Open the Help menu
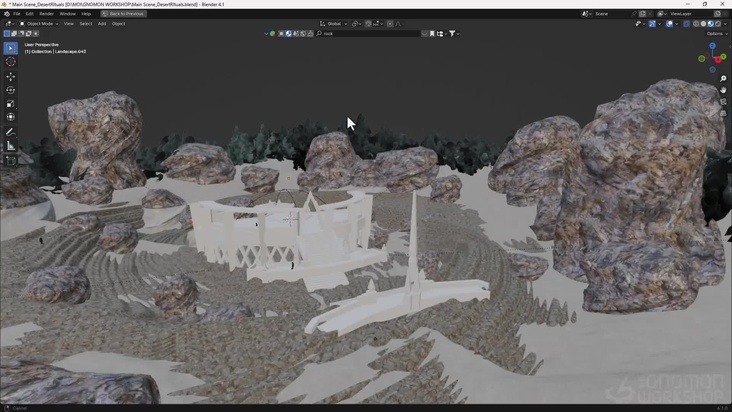This screenshot has height=412, width=732. [86, 14]
